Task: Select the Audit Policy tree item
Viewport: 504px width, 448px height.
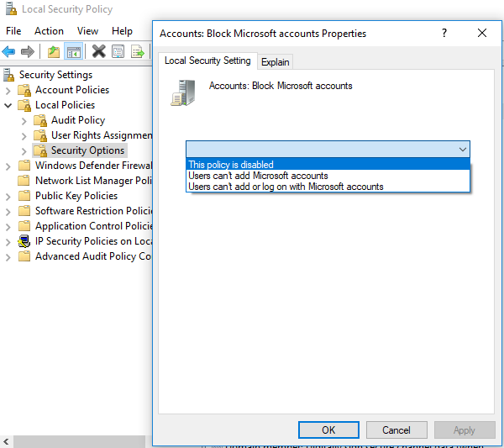Action: [78, 120]
